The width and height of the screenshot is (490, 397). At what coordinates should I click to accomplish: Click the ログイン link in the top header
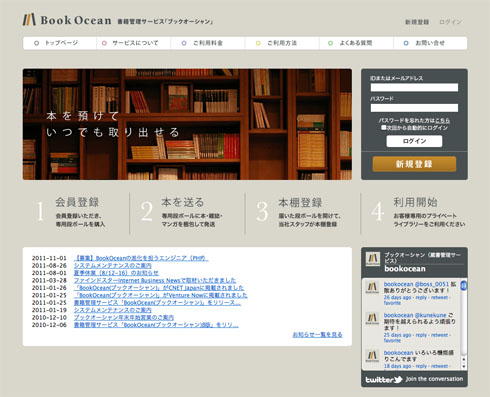pyautogui.click(x=450, y=22)
